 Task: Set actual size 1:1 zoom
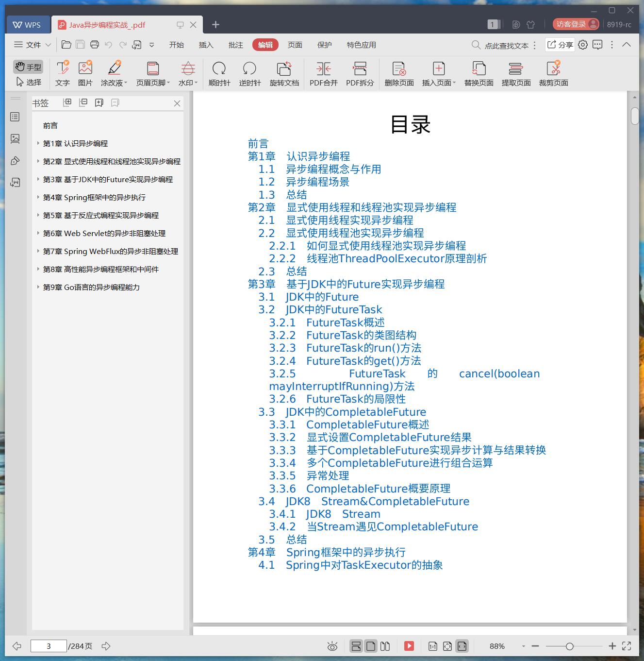(x=432, y=646)
